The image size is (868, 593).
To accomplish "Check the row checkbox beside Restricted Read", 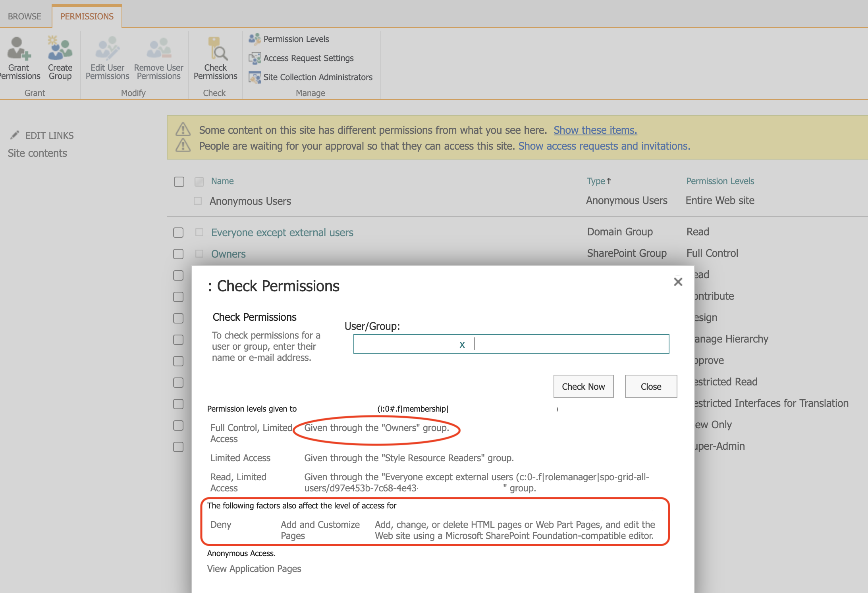I will (178, 383).
